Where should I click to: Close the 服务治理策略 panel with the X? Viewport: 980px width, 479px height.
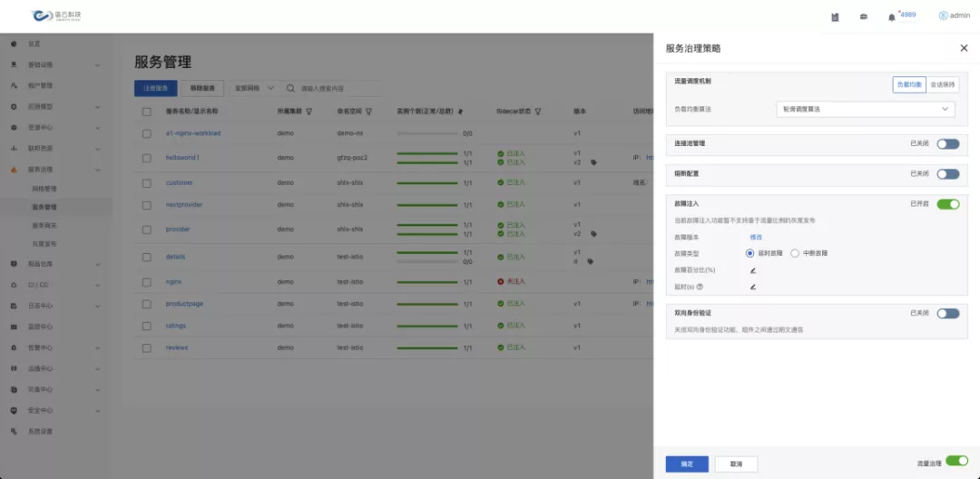[x=964, y=48]
